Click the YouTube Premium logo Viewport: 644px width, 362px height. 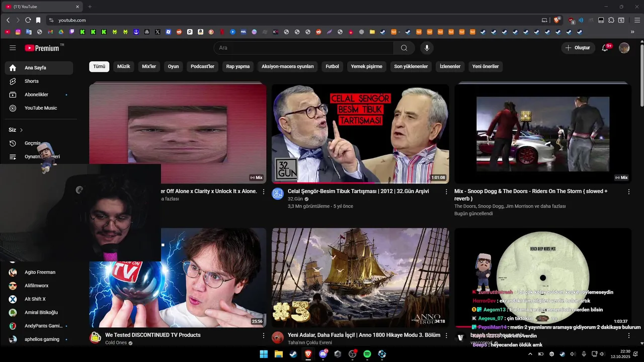pos(42,48)
